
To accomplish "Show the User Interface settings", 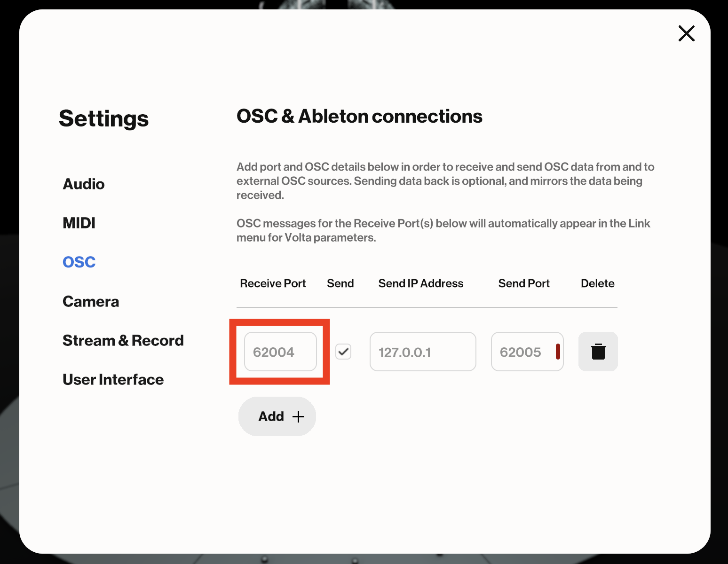I will pos(113,379).
